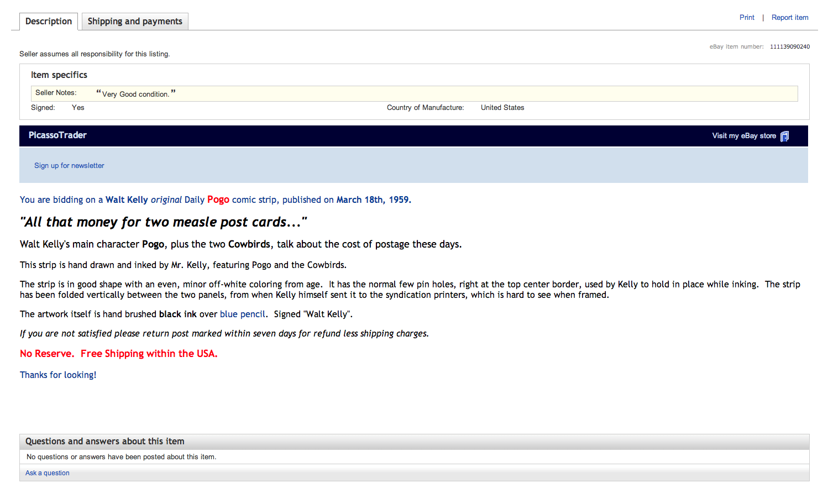Click the 'March 18th, 1959.' date text

[374, 200]
